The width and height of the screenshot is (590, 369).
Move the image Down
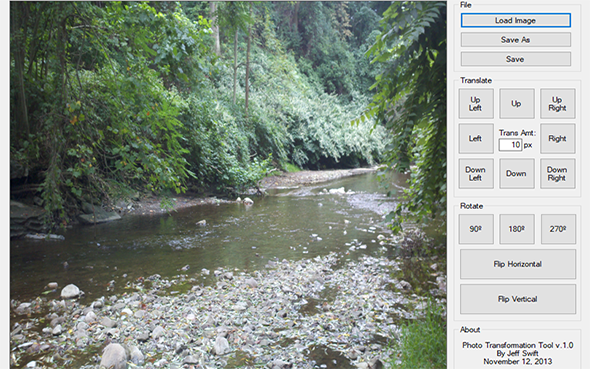(x=517, y=173)
